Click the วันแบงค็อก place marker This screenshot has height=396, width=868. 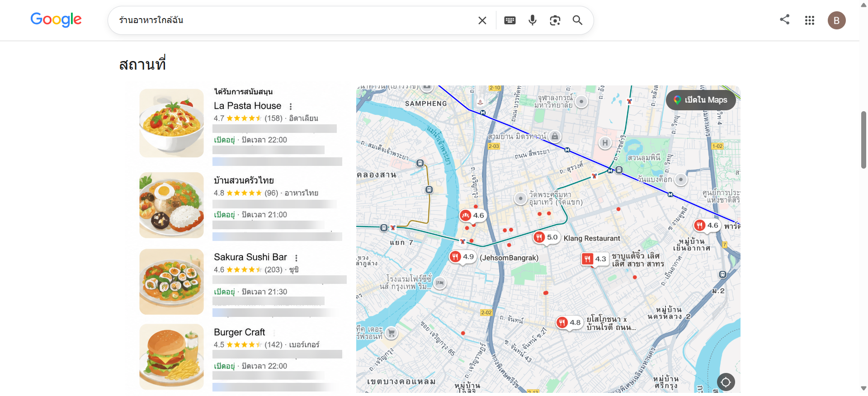click(x=681, y=179)
